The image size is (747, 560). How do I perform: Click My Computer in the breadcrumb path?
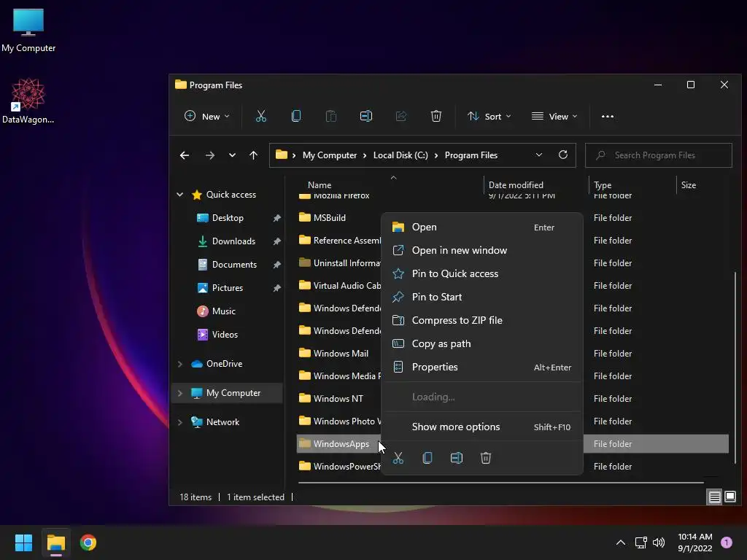pyautogui.click(x=329, y=155)
